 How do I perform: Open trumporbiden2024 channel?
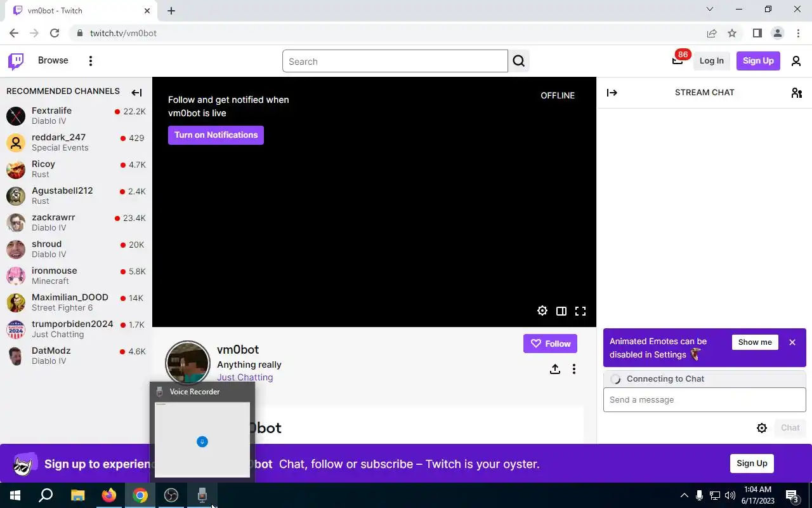point(76,329)
